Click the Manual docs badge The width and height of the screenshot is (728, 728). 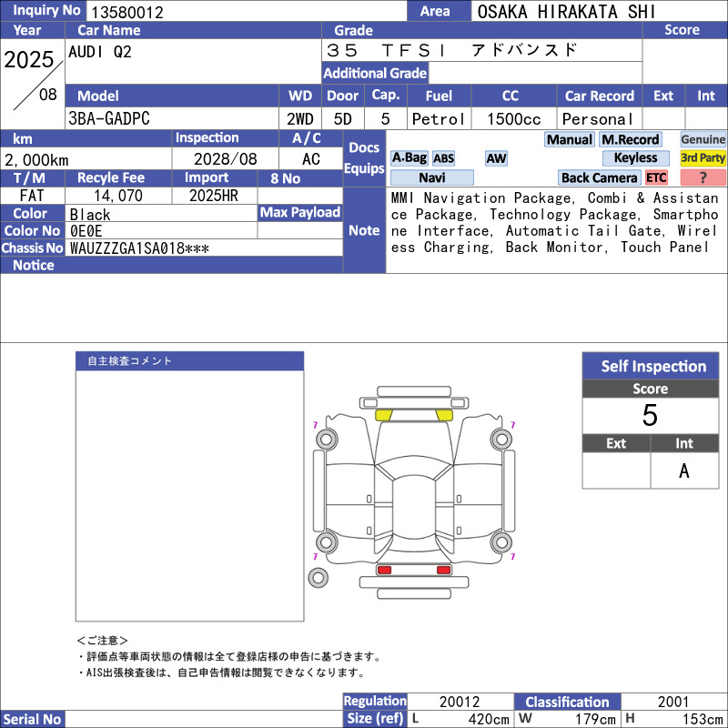pyautogui.click(x=570, y=139)
